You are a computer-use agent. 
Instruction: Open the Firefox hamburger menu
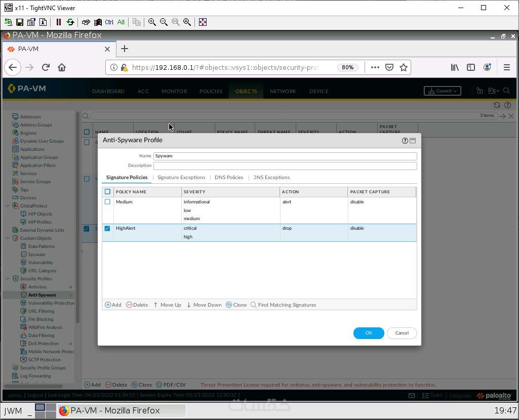(x=506, y=67)
